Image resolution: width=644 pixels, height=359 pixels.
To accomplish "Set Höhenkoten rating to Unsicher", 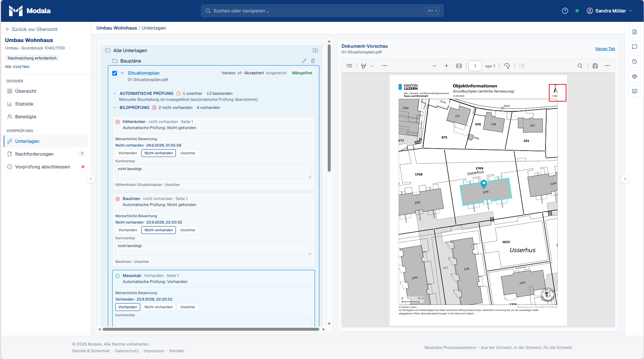I will tap(188, 153).
